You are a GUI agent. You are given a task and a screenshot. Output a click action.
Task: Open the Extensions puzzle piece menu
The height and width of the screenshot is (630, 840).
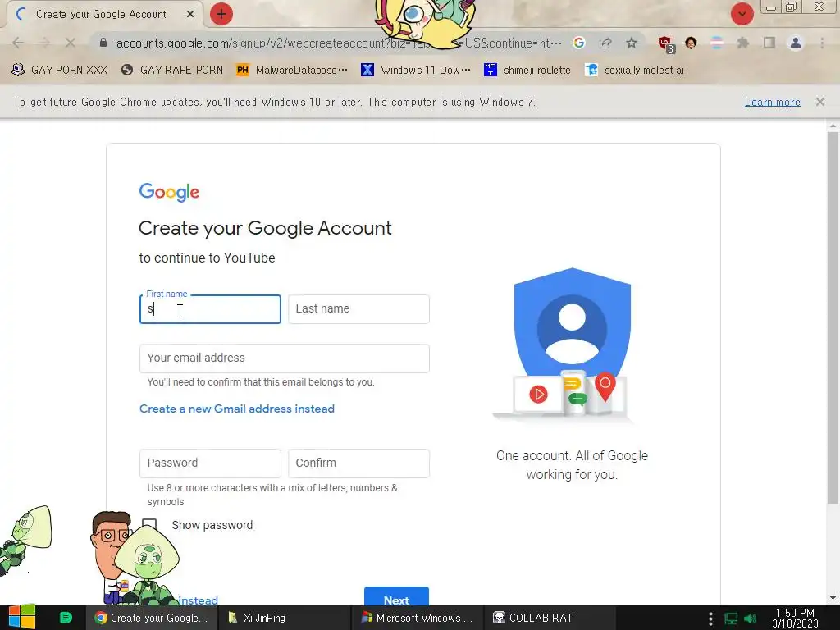pyautogui.click(x=743, y=43)
